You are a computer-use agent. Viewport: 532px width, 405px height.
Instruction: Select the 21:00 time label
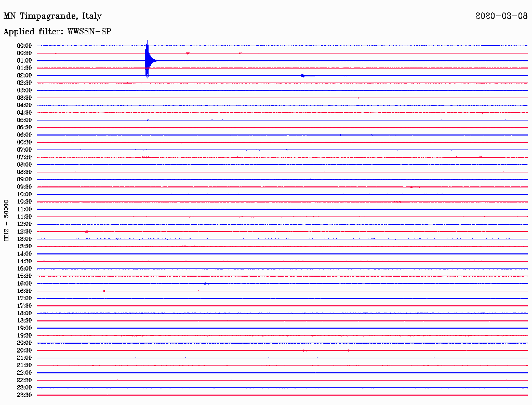[24, 358]
